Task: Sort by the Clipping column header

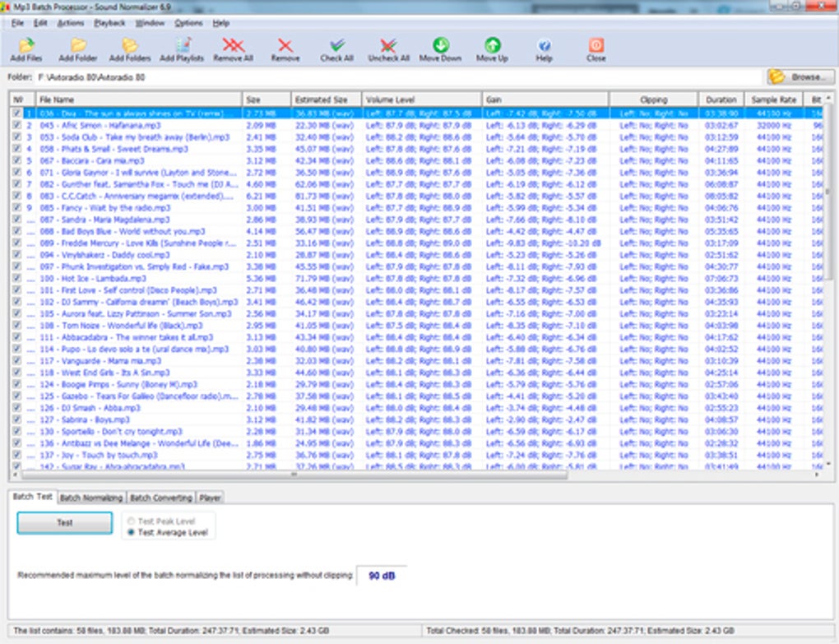Action: pyautogui.click(x=654, y=100)
